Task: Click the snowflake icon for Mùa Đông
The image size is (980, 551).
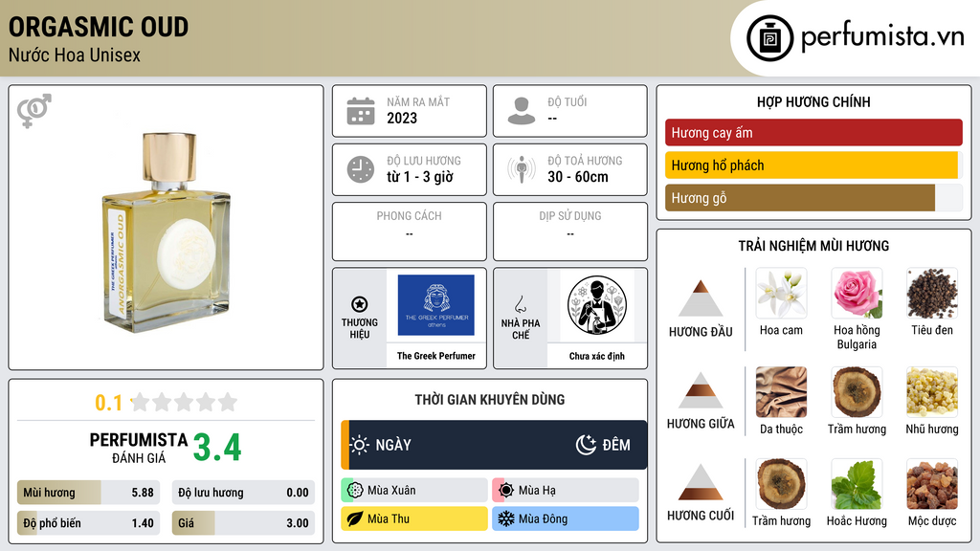Action: pos(505,518)
